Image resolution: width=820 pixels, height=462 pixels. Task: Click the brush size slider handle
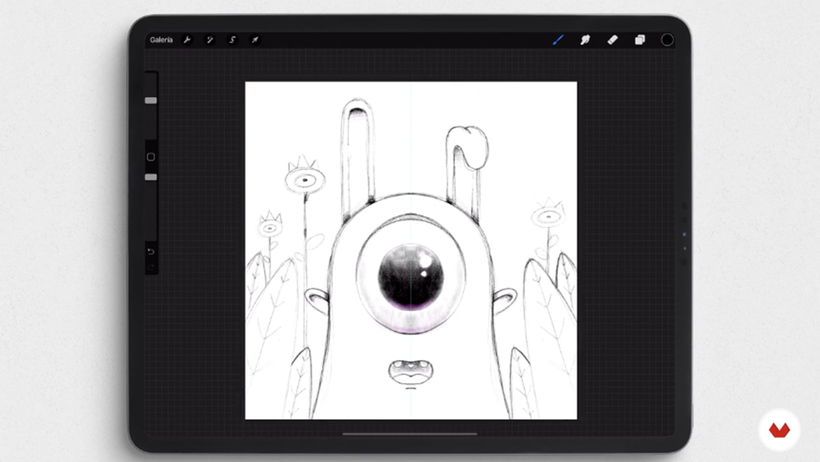coord(151,100)
